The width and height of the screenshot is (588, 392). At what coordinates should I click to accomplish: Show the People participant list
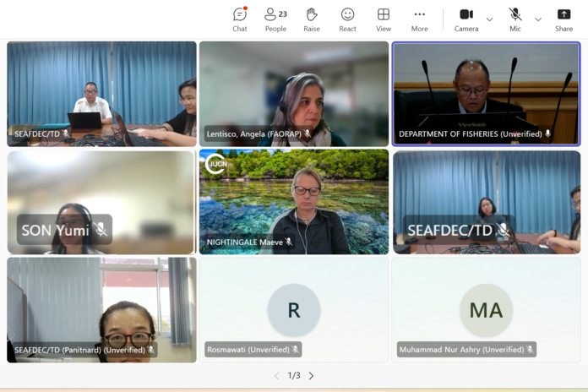(275, 19)
